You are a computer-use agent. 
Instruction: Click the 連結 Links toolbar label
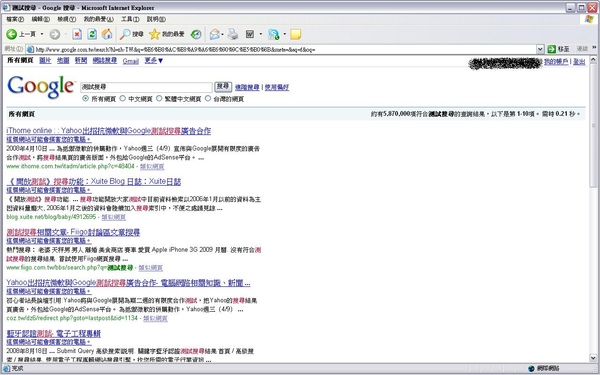[582, 49]
